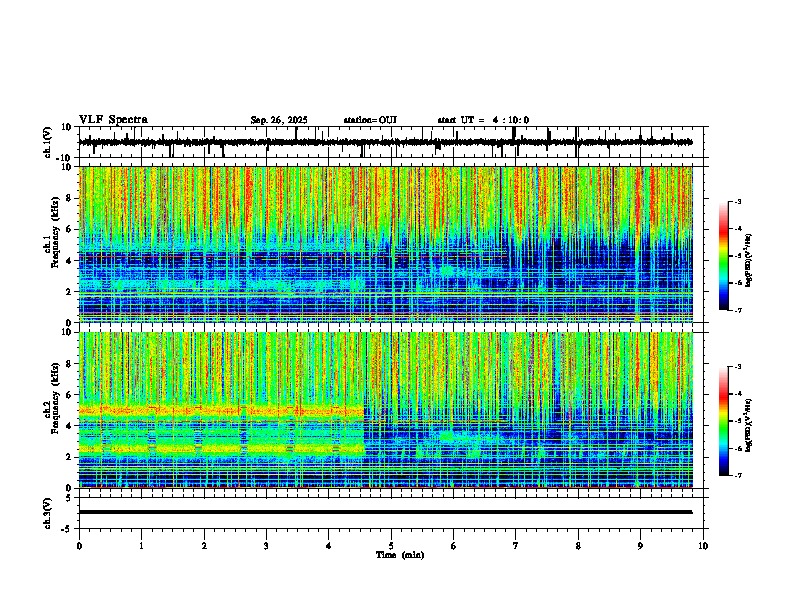Click the "-3" label on ch.1 color bar
Image resolution: width=792 pixels, height=612 pixels.
click(x=738, y=202)
